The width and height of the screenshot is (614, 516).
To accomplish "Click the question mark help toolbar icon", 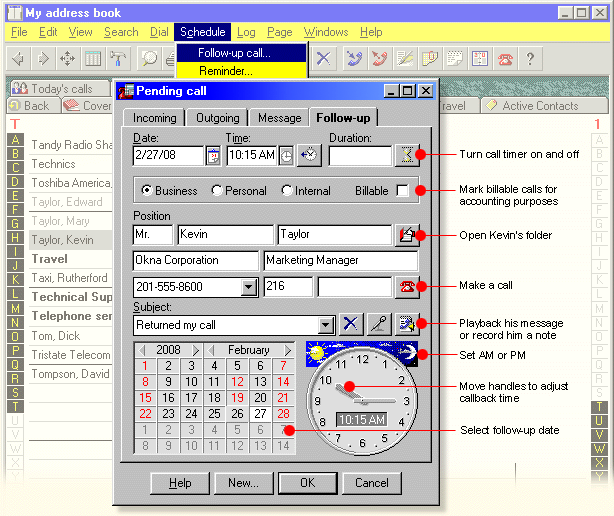I will tap(530, 59).
